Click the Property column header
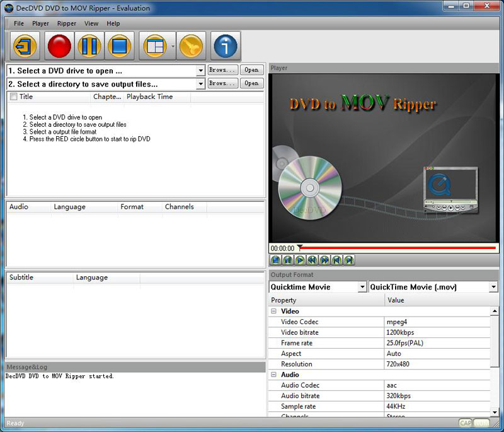The width and height of the screenshot is (504, 432). click(326, 300)
